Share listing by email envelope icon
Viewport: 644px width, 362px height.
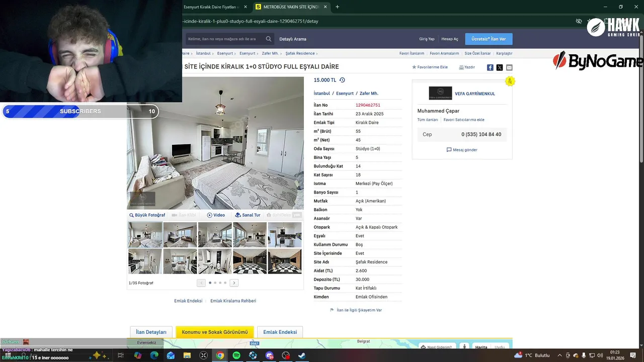509,67
